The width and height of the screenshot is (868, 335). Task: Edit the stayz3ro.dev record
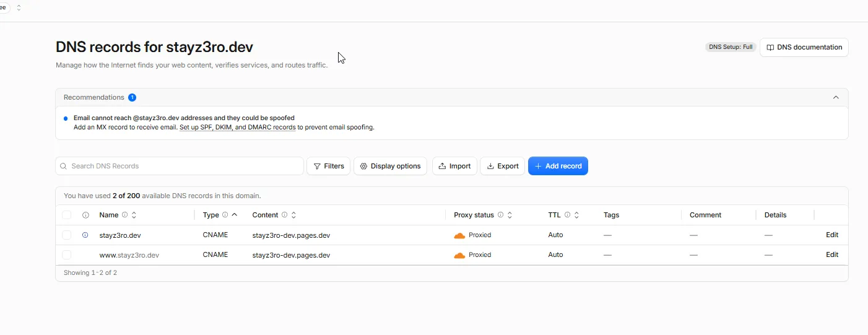point(832,235)
